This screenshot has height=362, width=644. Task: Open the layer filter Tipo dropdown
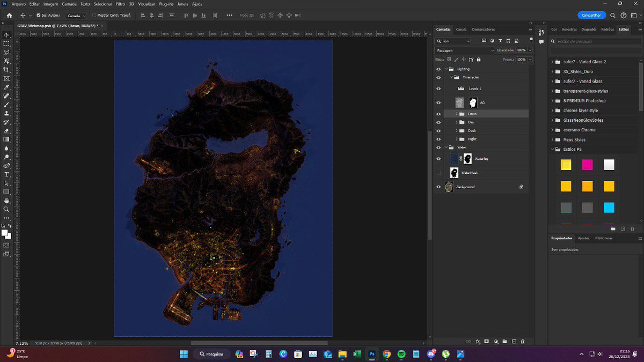click(x=453, y=41)
